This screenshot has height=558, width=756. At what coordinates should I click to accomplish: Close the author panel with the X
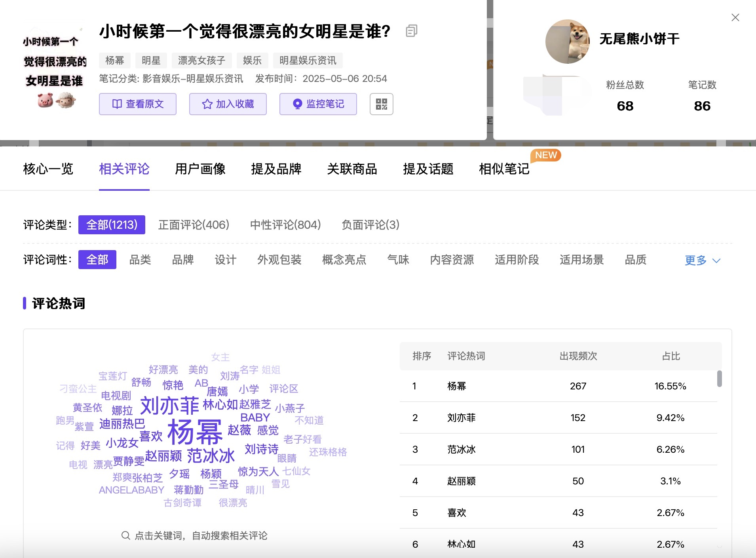click(x=735, y=17)
